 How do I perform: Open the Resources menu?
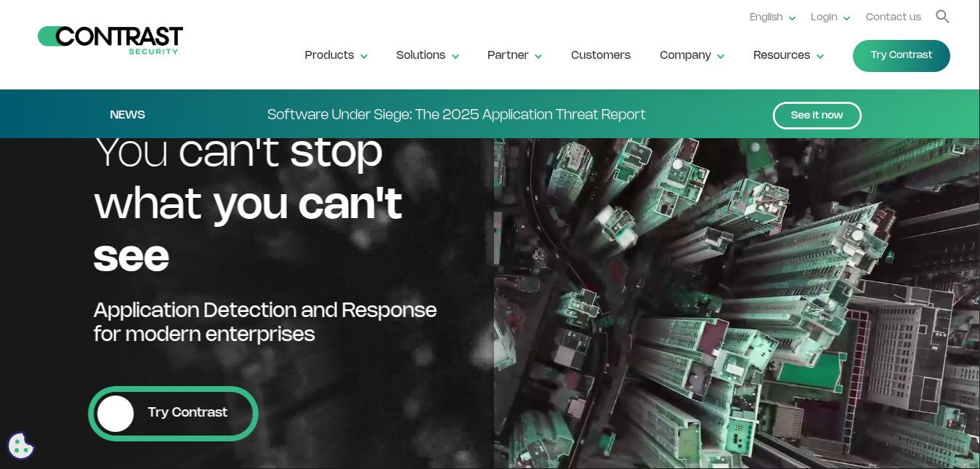click(789, 55)
